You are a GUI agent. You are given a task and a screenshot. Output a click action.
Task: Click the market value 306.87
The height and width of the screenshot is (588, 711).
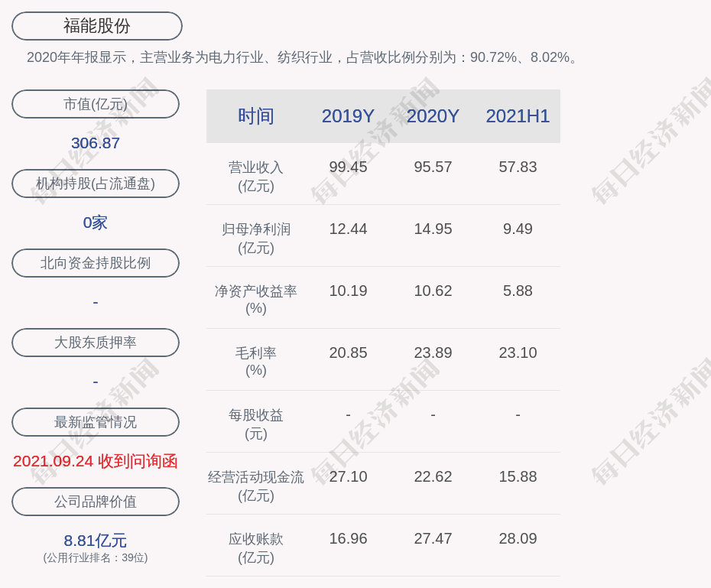(96, 143)
